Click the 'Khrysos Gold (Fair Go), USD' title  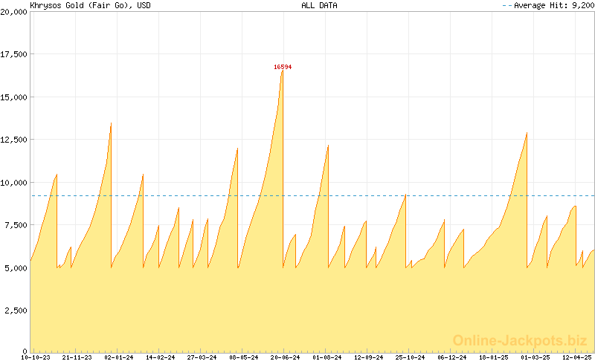click(x=82, y=5)
